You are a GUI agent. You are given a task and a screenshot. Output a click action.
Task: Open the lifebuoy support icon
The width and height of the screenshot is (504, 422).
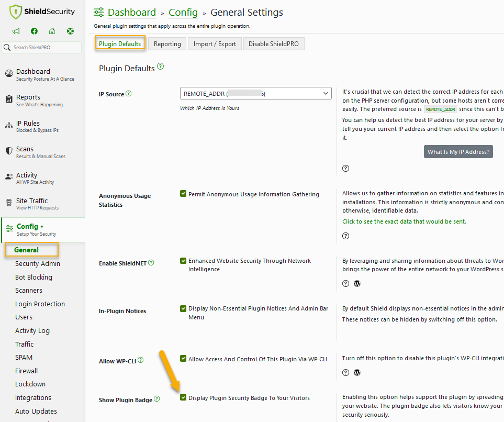[71, 31]
